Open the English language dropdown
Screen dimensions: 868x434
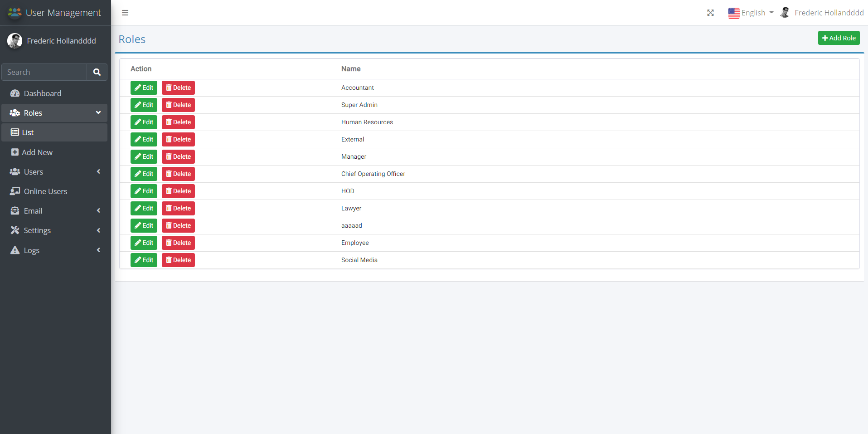[x=751, y=13]
